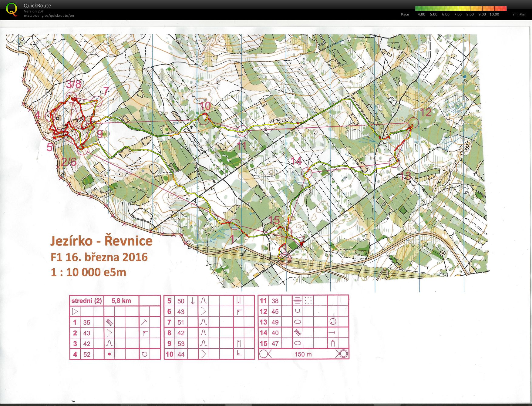Click the QuickRoute title text
Image resolution: width=532 pixels, height=406 pixels.
click(x=37, y=5)
